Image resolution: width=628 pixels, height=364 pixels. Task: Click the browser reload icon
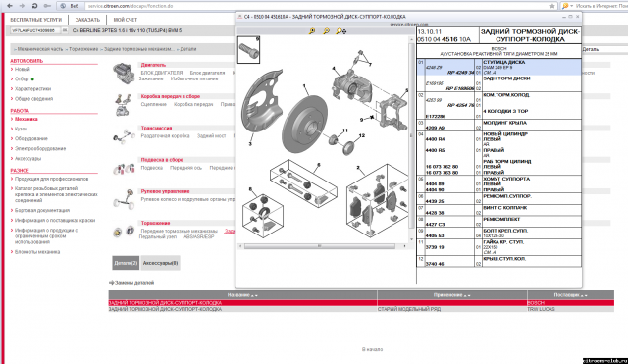tap(34, 6)
